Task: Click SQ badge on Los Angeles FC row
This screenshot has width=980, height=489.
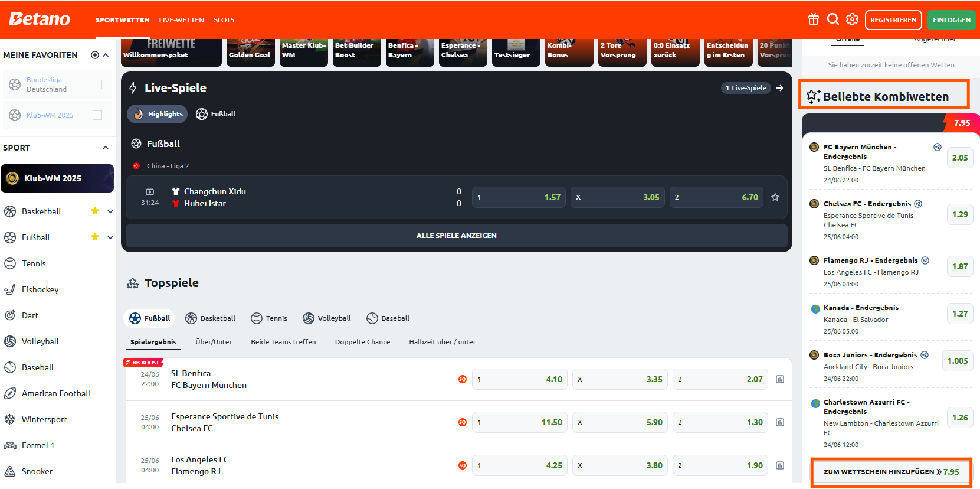Action: coord(463,465)
